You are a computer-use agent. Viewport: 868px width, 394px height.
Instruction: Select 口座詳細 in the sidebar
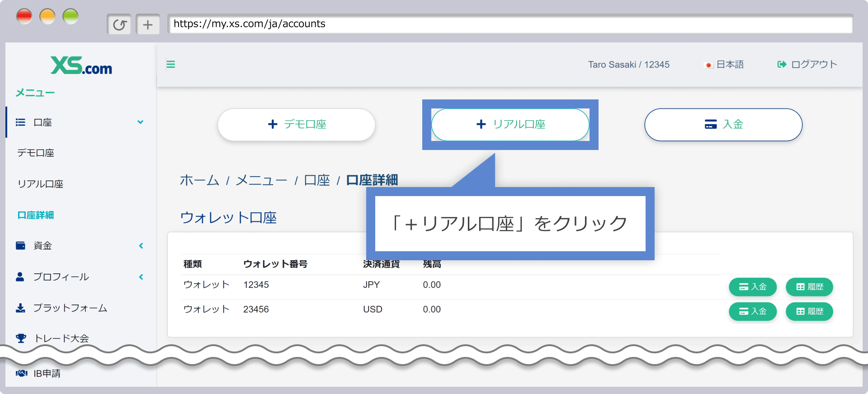tap(36, 215)
